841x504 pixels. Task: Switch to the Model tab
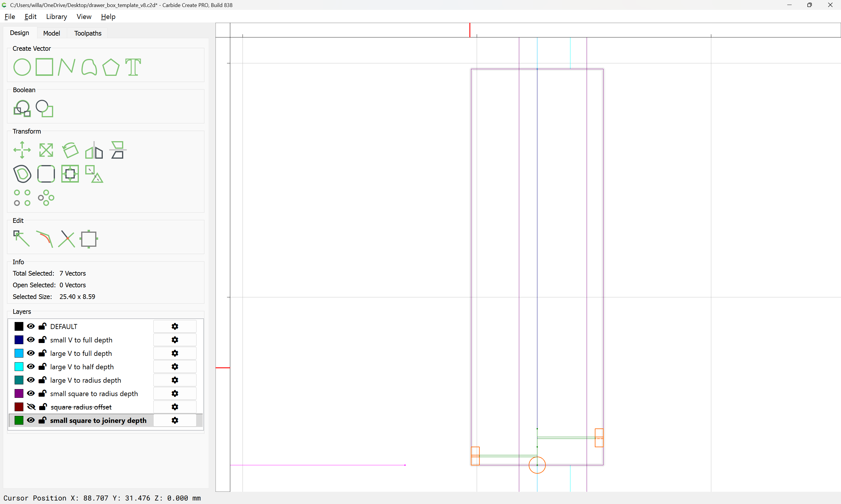[51, 33]
